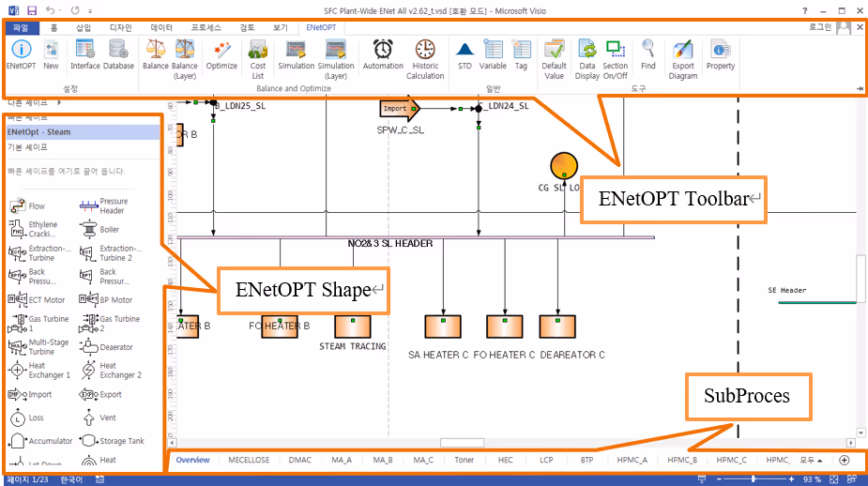Viewport: 868px width, 486px height.
Task: Select the BP Motor shape
Action: [106, 299]
